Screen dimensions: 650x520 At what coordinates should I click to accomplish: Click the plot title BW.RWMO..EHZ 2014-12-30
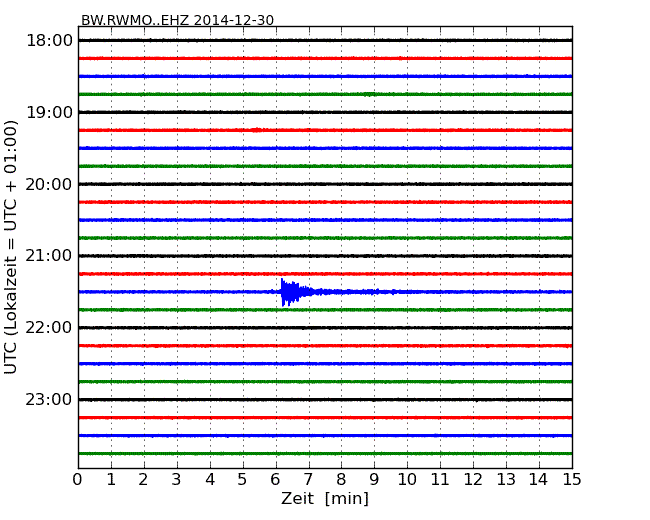177,20
